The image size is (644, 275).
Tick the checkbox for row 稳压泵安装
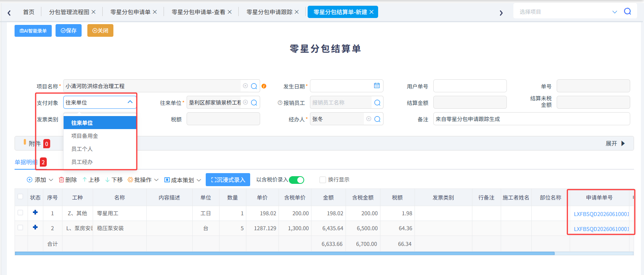tap(20, 228)
